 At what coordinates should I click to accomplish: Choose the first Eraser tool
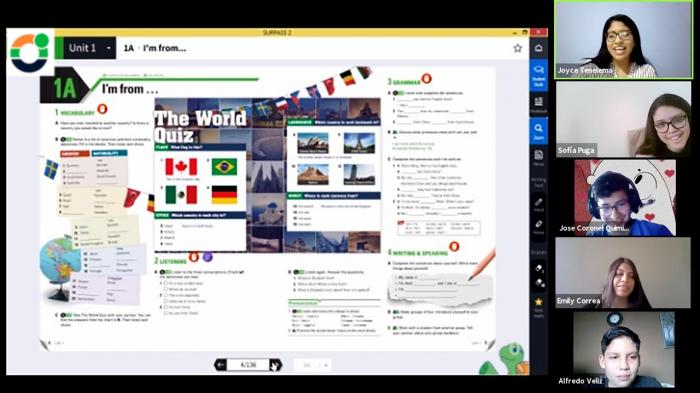[x=538, y=268]
